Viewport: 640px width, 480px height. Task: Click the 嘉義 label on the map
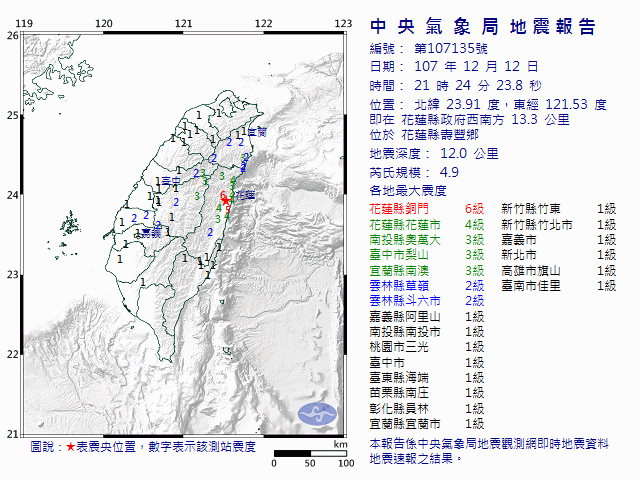click(151, 233)
